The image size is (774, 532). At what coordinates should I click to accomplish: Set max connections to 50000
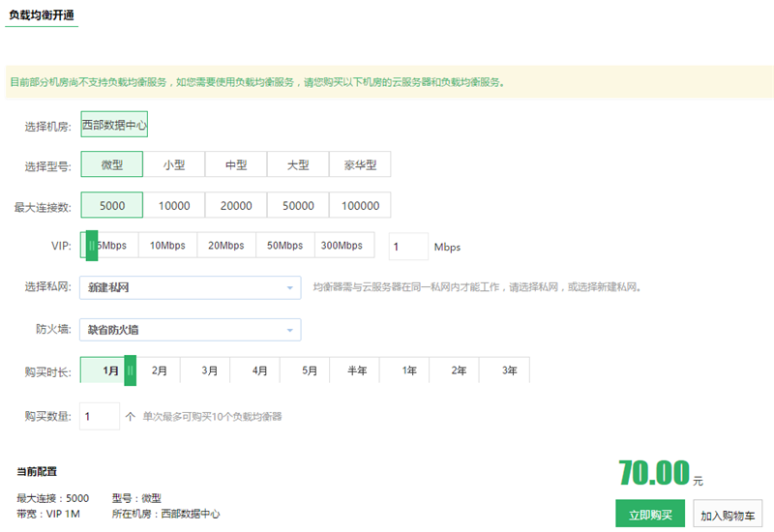point(298,205)
